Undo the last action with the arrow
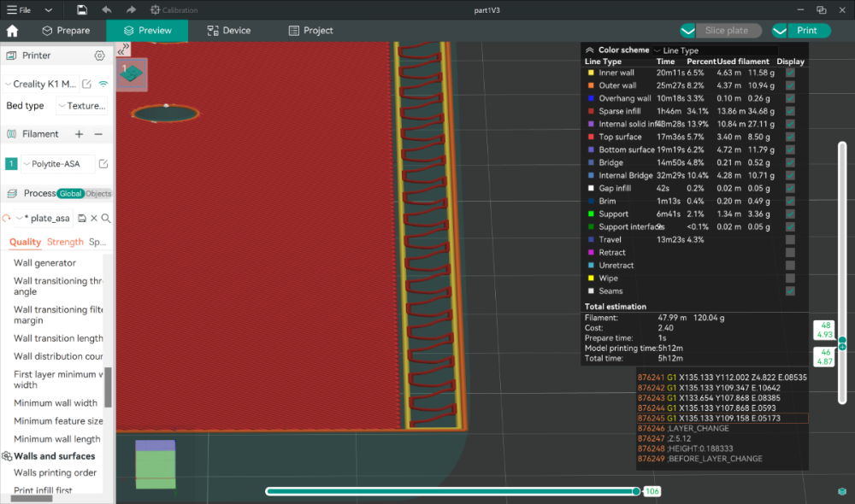 [x=106, y=9]
